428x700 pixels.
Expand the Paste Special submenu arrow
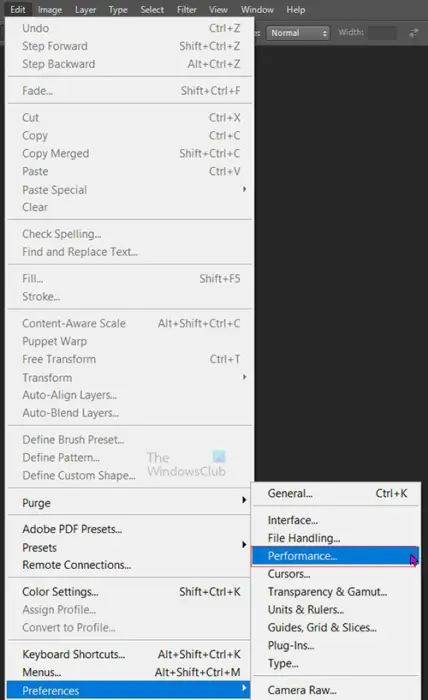pyautogui.click(x=244, y=189)
